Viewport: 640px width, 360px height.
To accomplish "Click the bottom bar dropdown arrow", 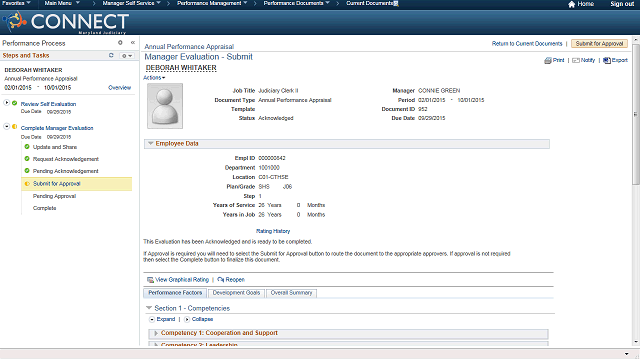I will [627, 354].
